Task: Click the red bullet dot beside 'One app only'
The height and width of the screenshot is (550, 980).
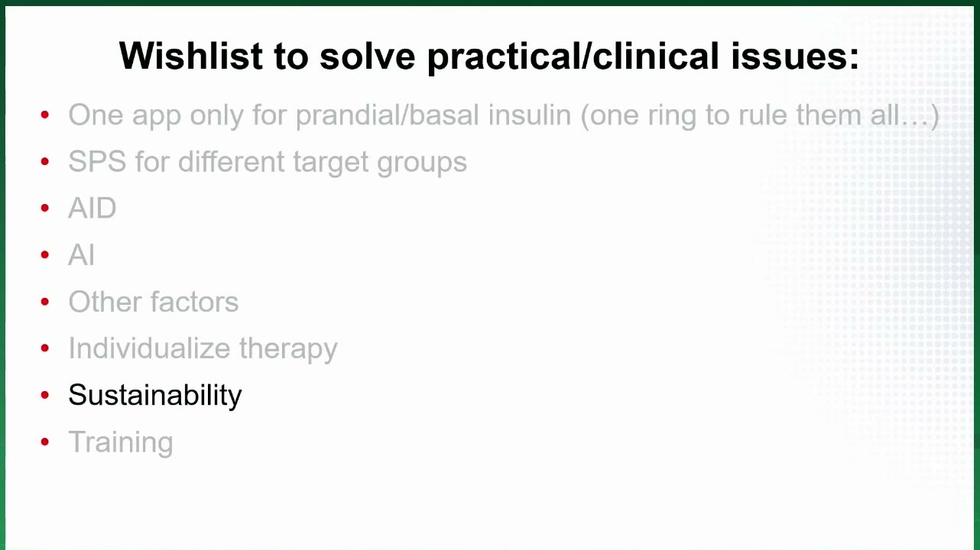Action: [45, 115]
